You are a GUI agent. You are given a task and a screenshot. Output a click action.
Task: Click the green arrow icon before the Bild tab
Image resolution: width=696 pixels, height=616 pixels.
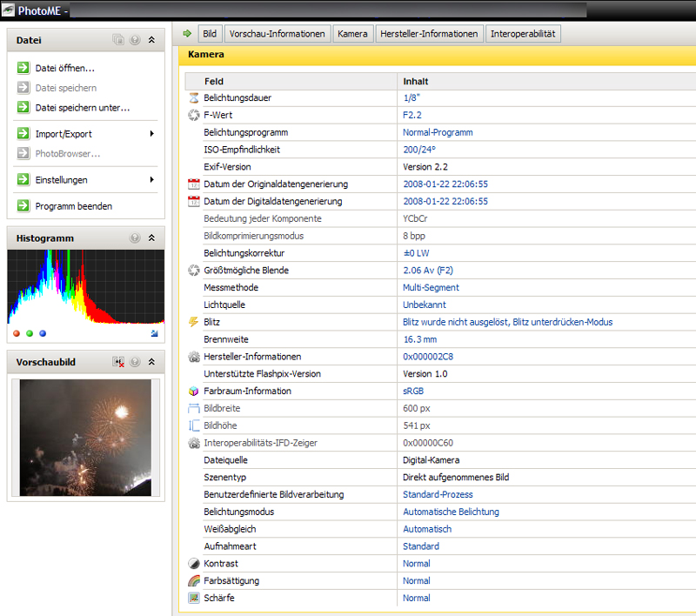(187, 34)
